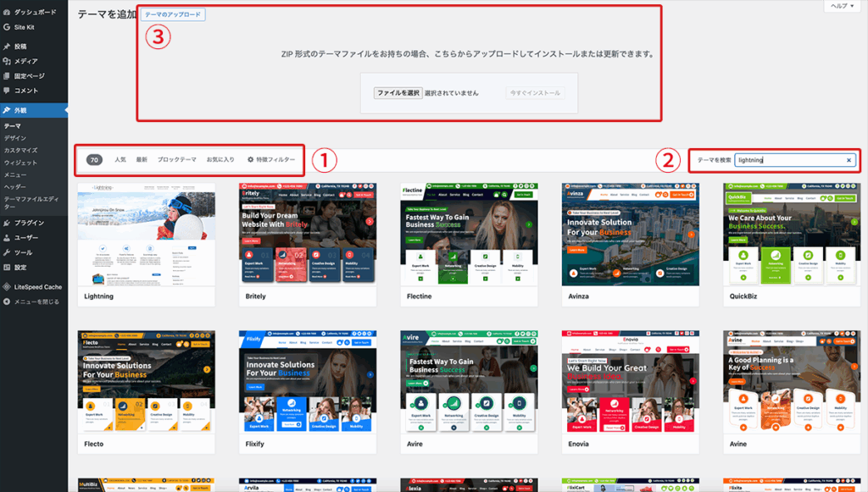Open the メディア media library icon
This screenshot has height=492, width=868.
(x=7, y=61)
